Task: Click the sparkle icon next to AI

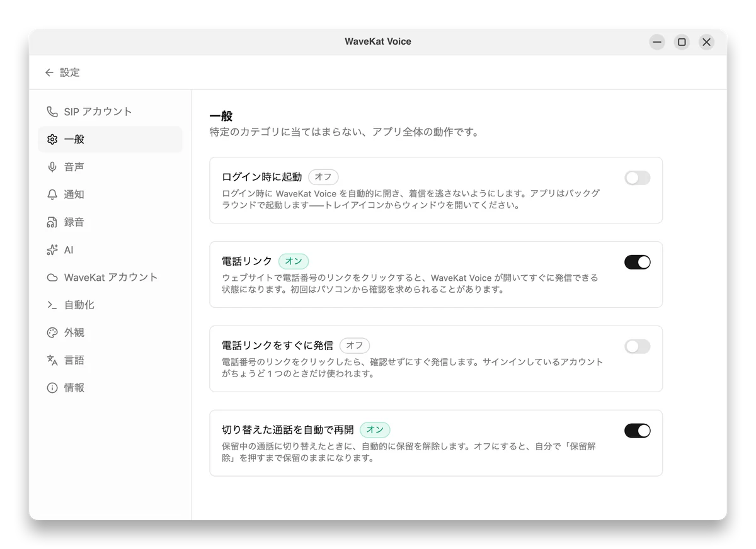Action: [x=52, y=250]
